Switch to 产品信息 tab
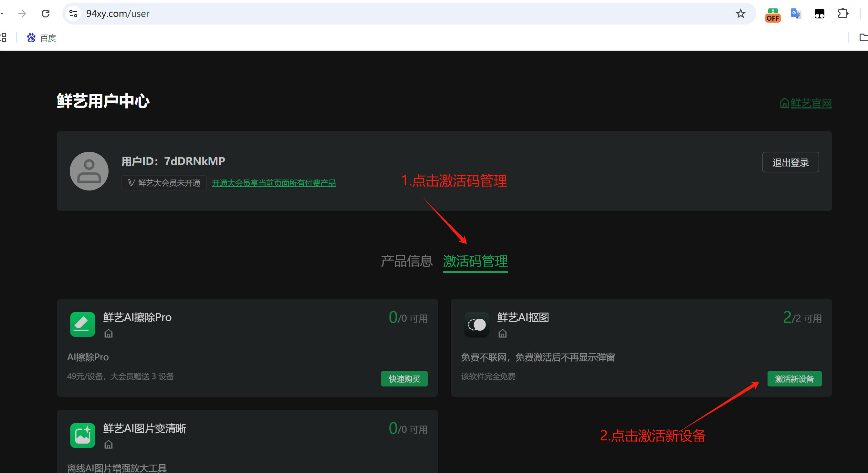The image size is (868, 473). (406, 261)
